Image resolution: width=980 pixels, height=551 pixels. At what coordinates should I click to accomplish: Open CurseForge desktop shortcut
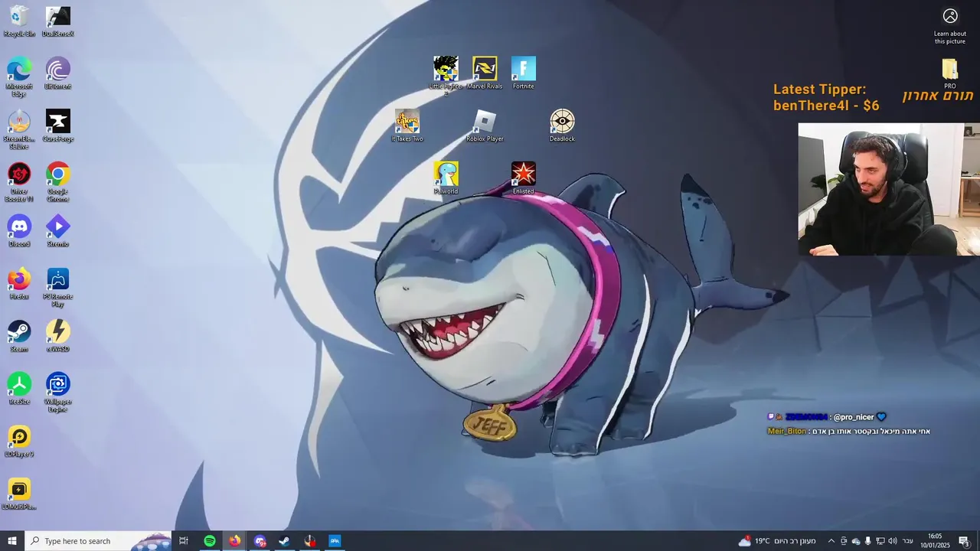click(x=58, y=126)
